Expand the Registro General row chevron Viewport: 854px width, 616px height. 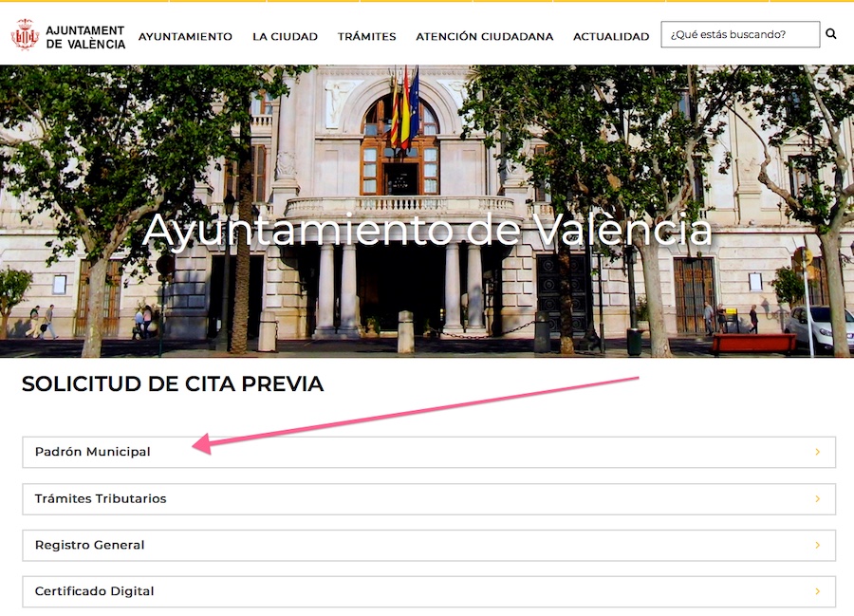818,545
